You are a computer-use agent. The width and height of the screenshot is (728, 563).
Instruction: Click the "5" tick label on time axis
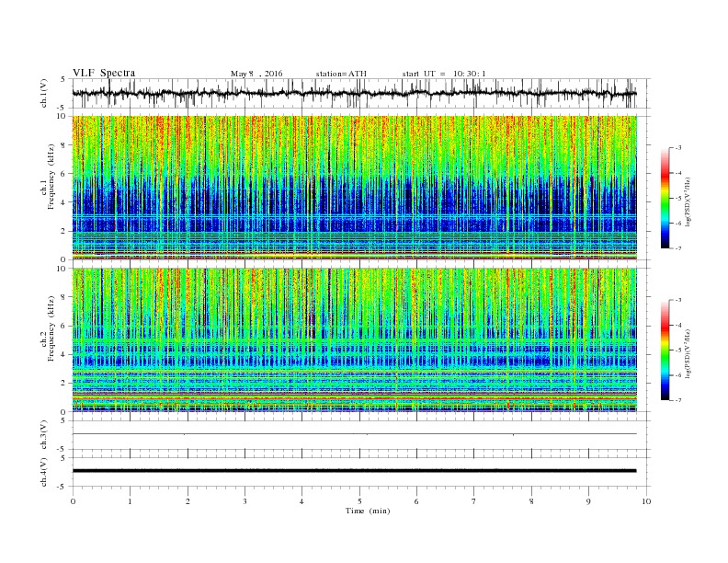tap(359, 501)
